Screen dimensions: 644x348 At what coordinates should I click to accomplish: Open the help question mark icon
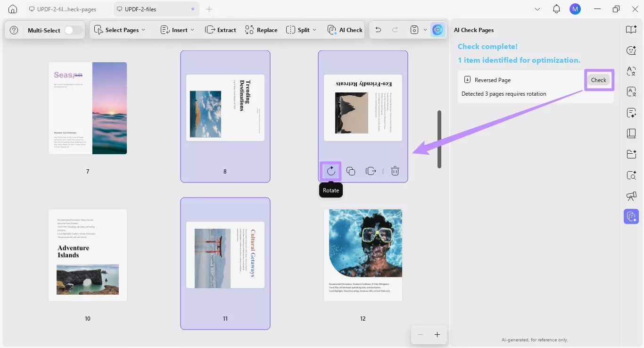pyautogui.click(x=14, y=30)
